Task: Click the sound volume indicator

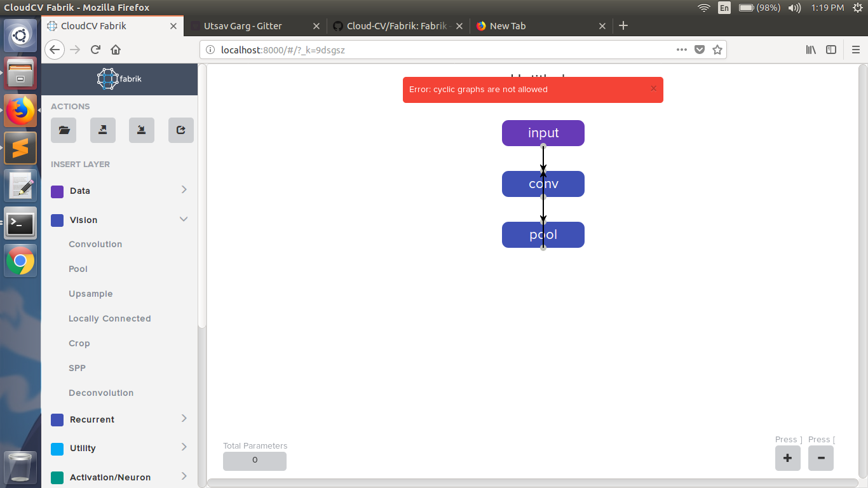Action: pos(794,8)
